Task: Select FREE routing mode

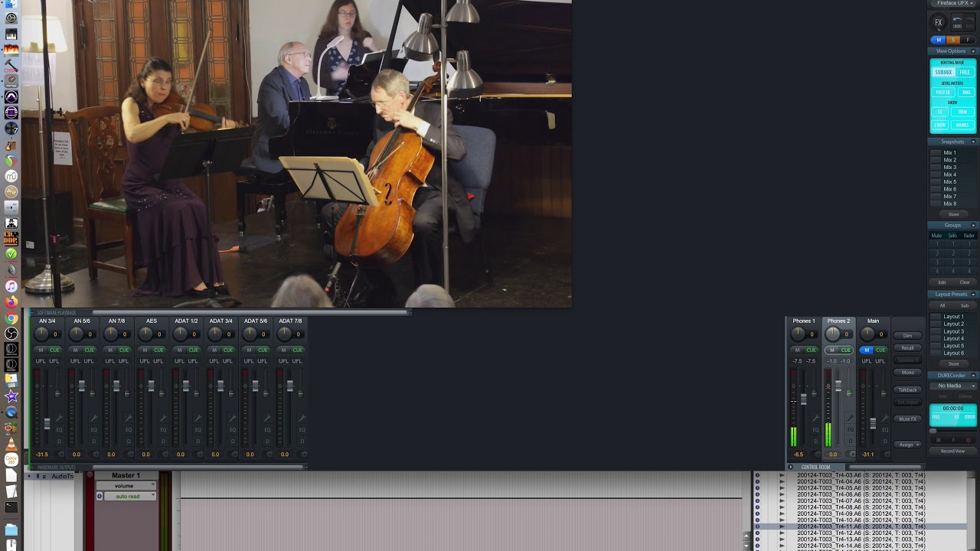Action: [965, 72]
